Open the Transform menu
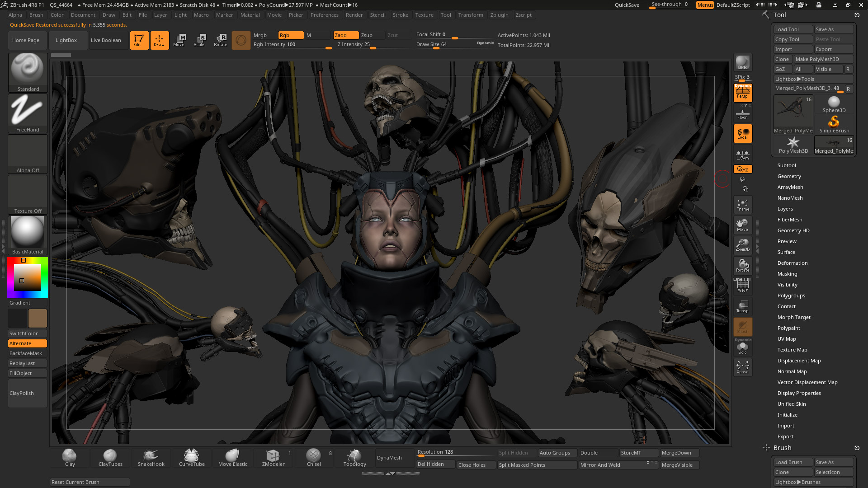Image resolution: width=868 pixels, height=488 pixels. [x=470, y=15]
